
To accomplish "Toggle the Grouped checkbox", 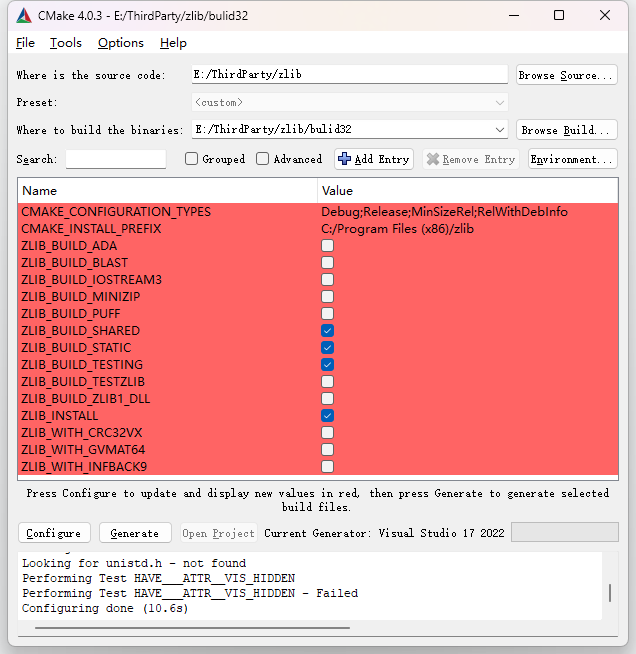I will pos(191,159).
